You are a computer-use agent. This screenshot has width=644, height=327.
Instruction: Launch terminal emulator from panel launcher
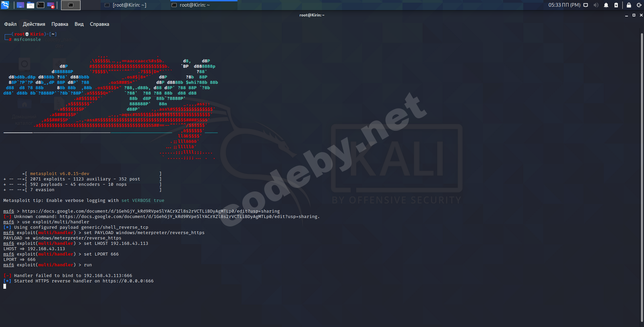pos(41,5)
